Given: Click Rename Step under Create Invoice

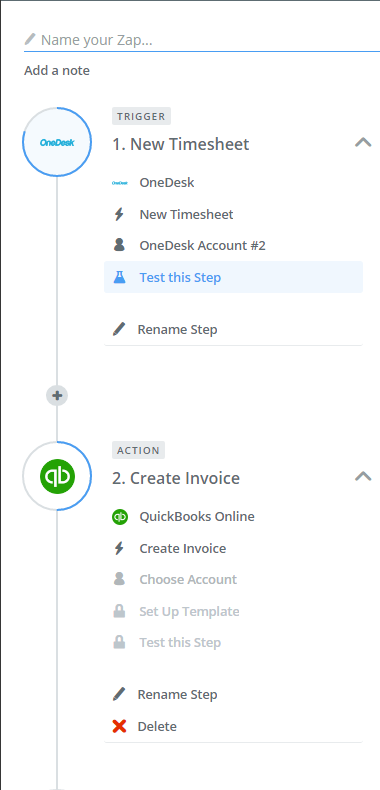Looking at the screenshot, I should (x=177, y=694).
